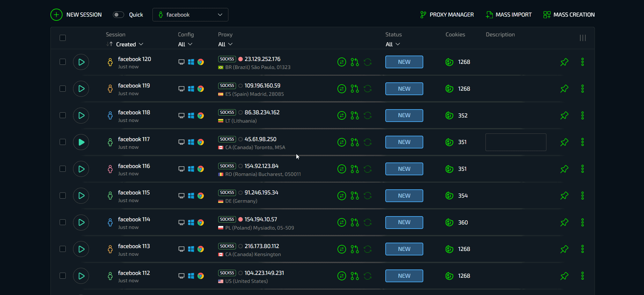
Task: Check the select-all sessions checkbox
Action: (63, 38)
